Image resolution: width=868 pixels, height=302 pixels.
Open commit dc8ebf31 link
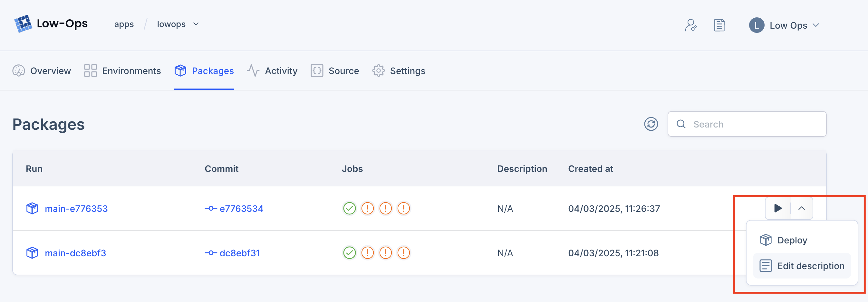[240, 253]
